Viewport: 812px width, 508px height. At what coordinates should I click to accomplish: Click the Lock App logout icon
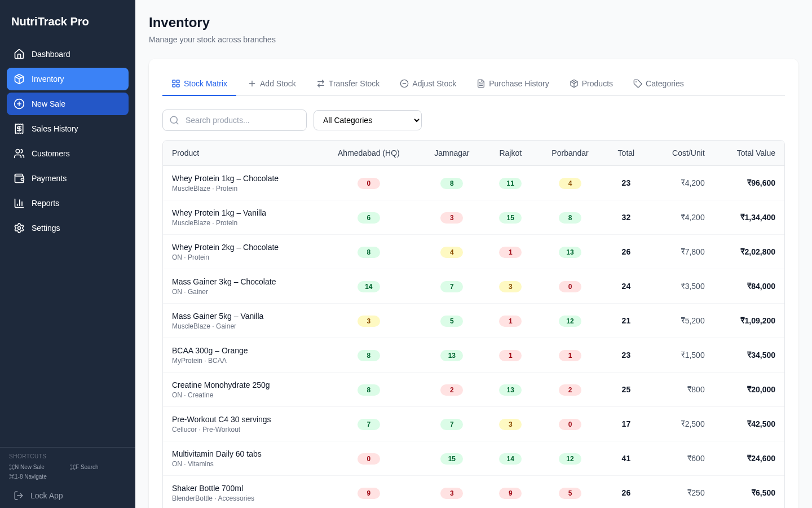(x=19, y=496)
